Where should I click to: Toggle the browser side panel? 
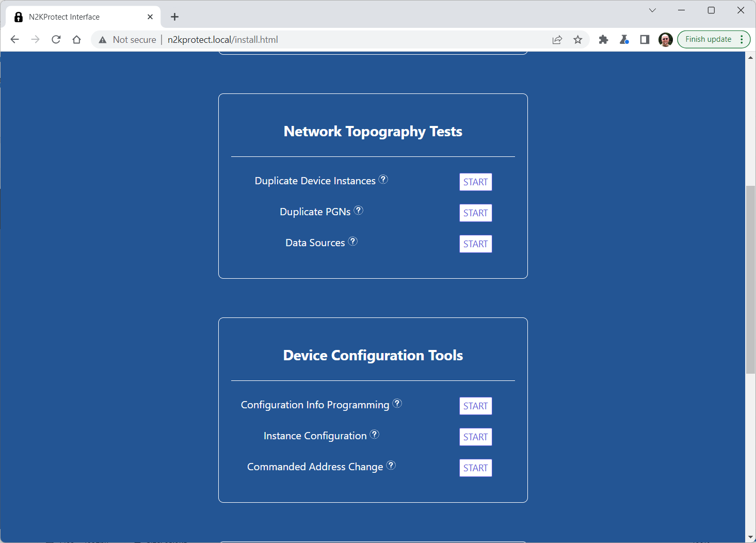tap(645, 40)
